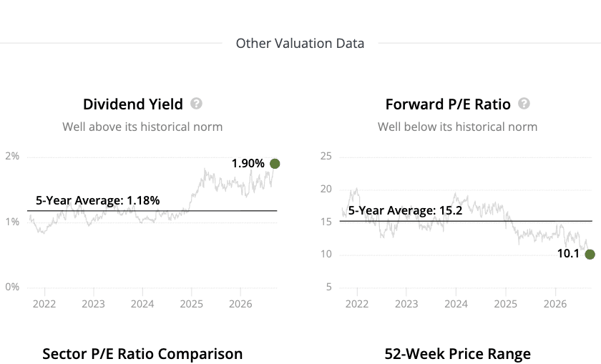Click 'Well above its historical norm' subtitle
Screen dimensions: 601x364
click(142, 127)
